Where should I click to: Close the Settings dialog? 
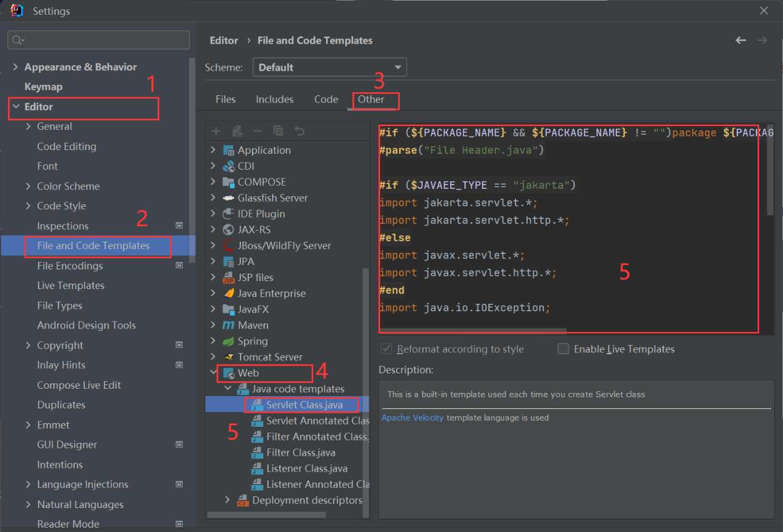tap(764, 10)
